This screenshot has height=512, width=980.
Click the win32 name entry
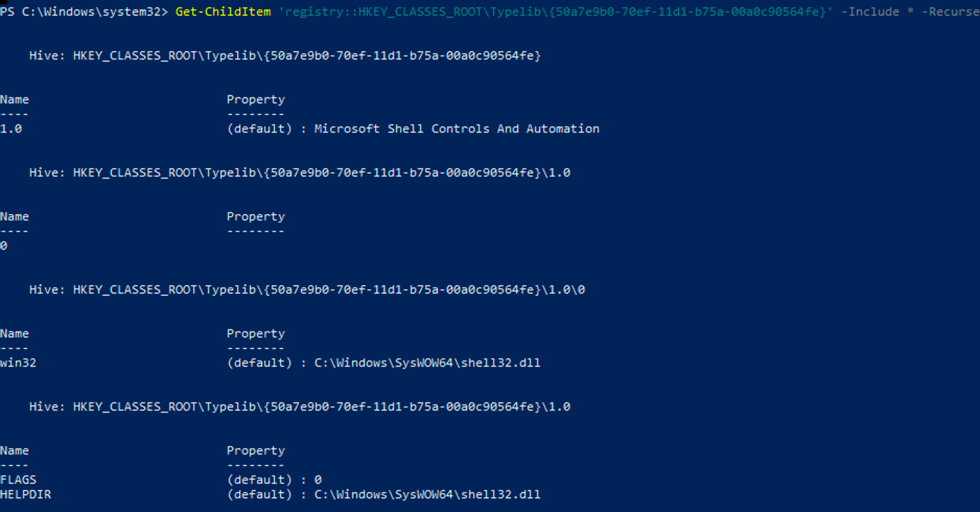point(18,363)
